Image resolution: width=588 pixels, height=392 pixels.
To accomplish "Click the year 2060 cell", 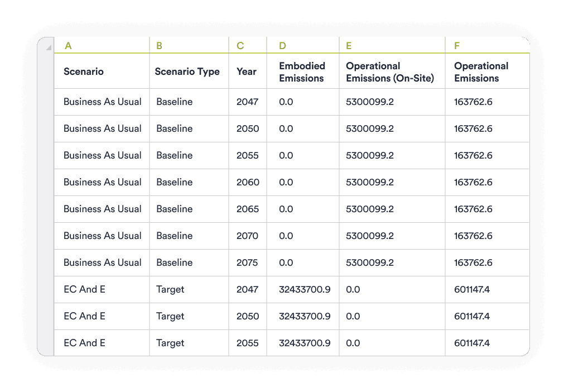I will coord(248,182).
